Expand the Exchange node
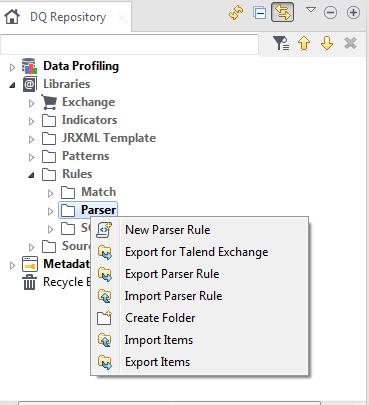The height and width of the screenshot is (405, 369). tap(31, 104)
